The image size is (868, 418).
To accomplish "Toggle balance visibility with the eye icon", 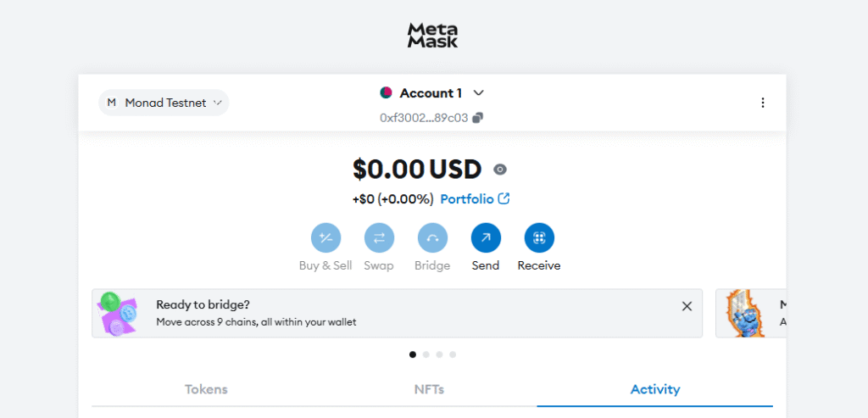I will point(500,170).
